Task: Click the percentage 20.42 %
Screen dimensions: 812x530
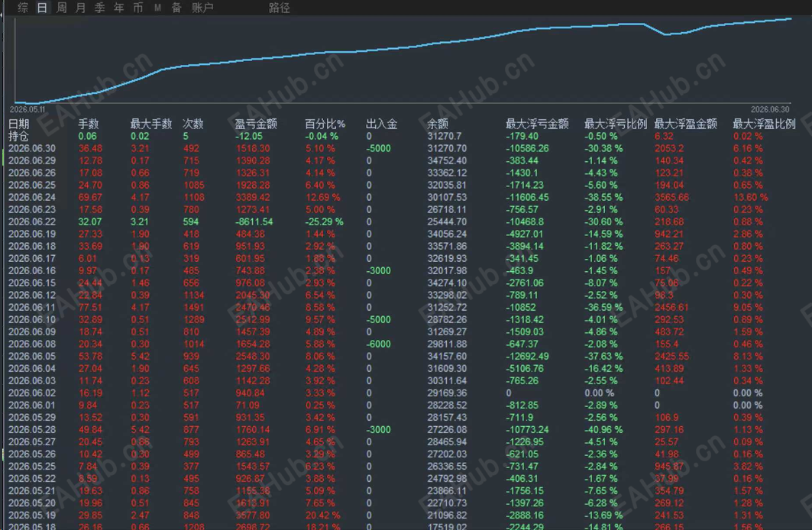Action: 322,515
